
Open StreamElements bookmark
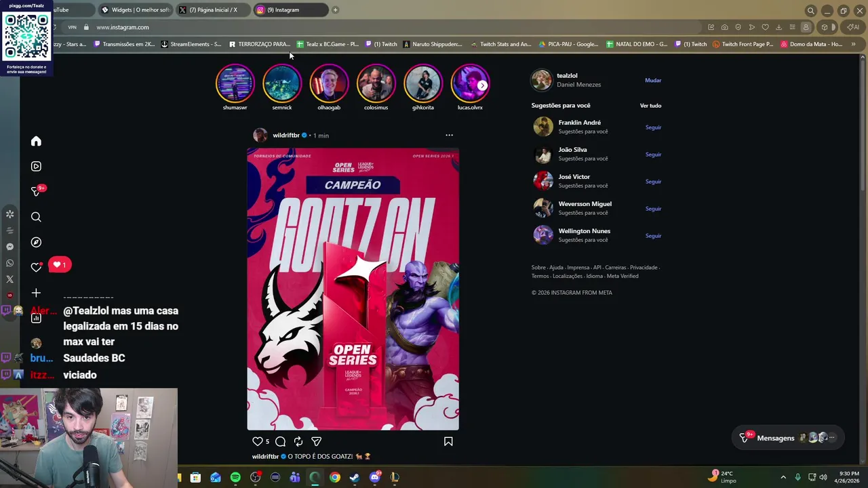coord(191,44)
